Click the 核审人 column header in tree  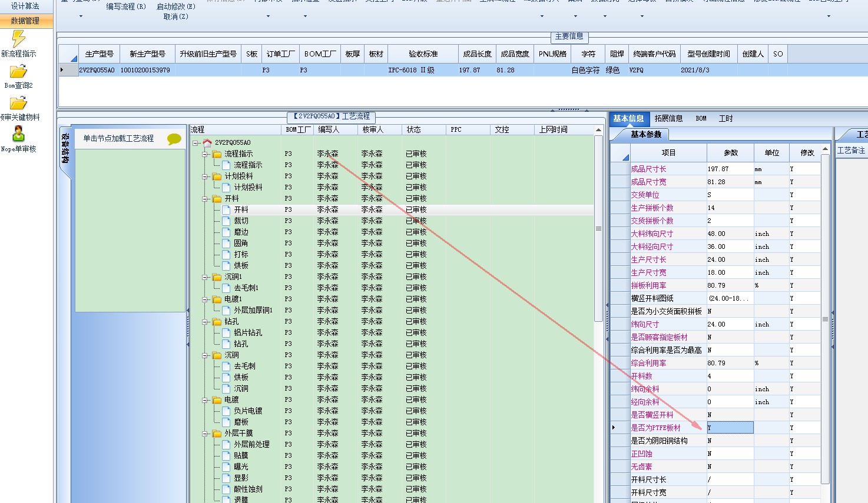pyautogui.click(x=379, y=129)
